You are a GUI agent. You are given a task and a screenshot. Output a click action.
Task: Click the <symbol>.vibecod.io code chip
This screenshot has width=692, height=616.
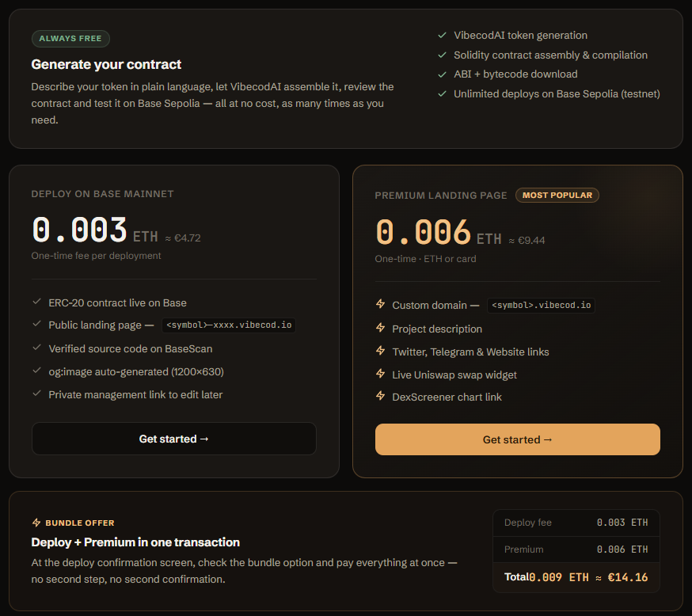[541, 306]
